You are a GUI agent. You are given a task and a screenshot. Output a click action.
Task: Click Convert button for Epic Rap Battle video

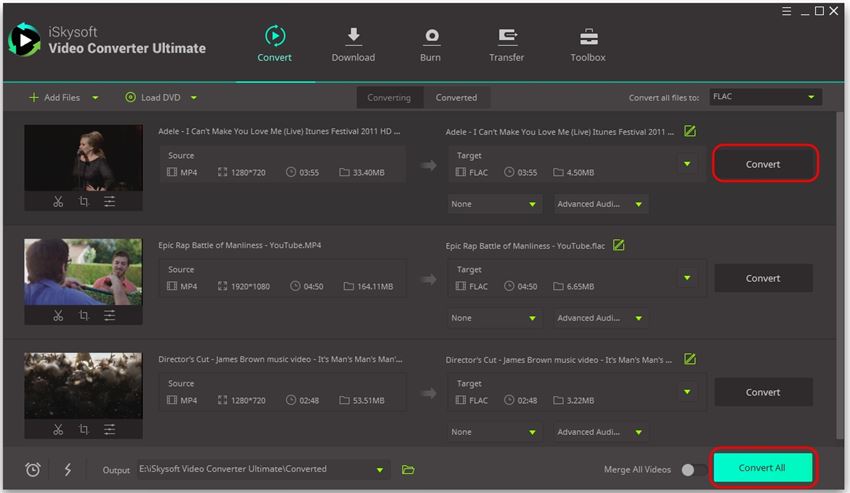click(763, 278)
